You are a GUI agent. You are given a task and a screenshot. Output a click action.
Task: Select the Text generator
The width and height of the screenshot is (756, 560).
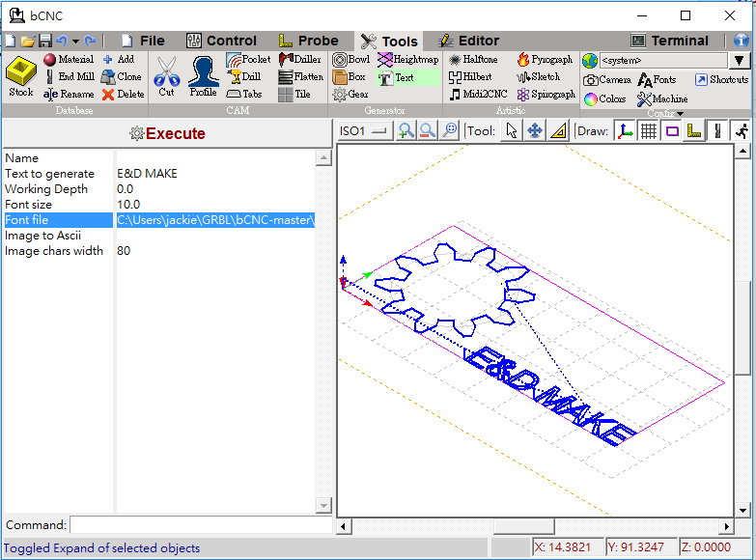pyautogui.click(x=408, y=77)
